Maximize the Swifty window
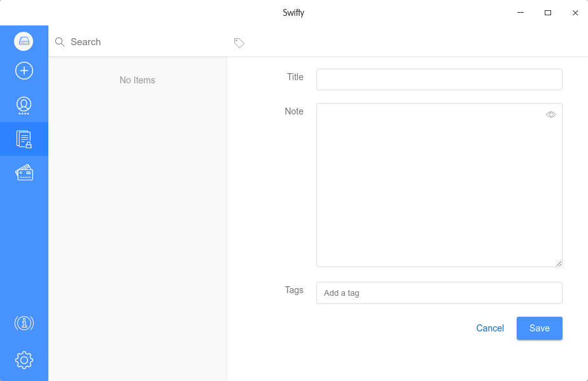The image size is (588, 381). (547, 13)
